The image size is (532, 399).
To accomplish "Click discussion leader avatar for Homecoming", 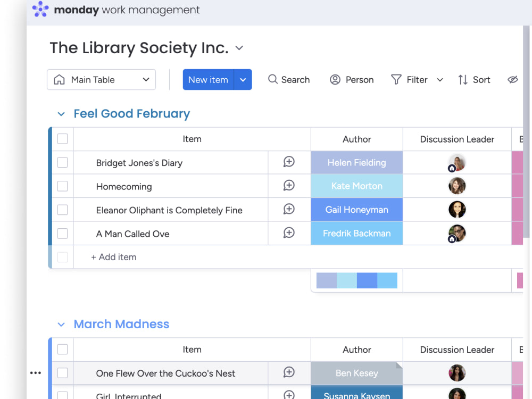I will coord(457,186).
